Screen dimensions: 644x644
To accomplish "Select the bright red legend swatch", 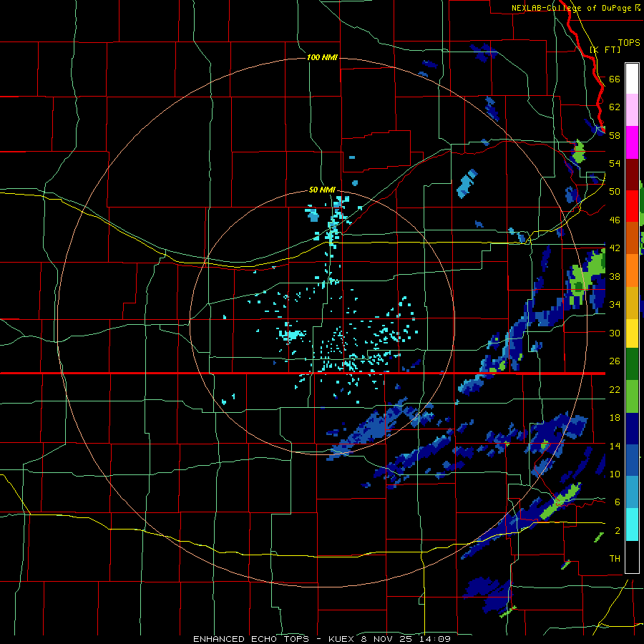I will pos(632,207).
